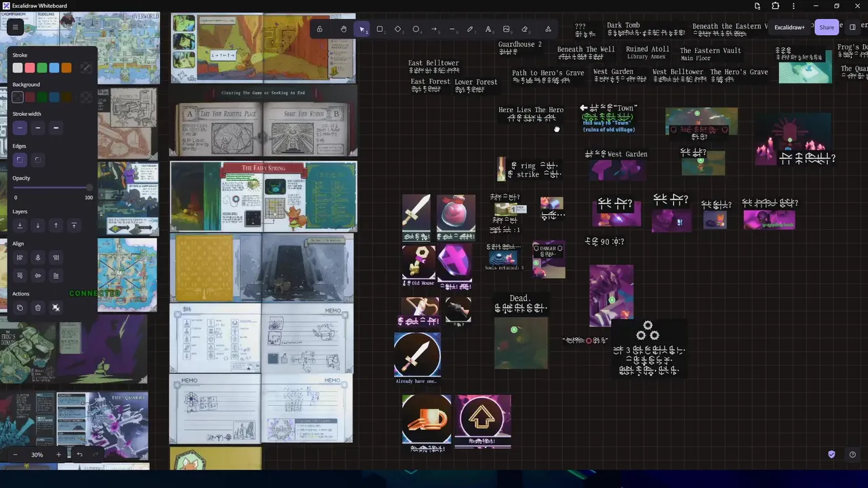Set stroke width to extra bold
Screen dimensions: 868x488
[x=56, y=127]
